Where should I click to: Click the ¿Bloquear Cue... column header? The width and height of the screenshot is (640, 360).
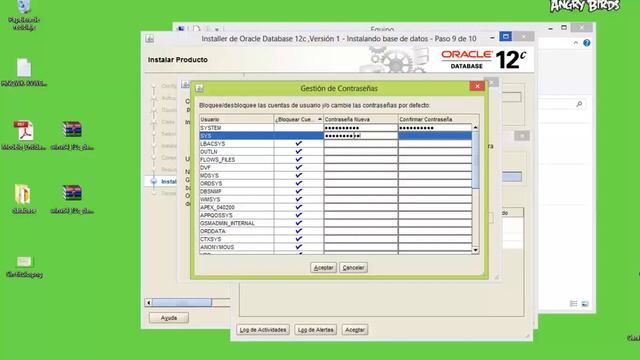pyautogui.click(x=299, y=119)
